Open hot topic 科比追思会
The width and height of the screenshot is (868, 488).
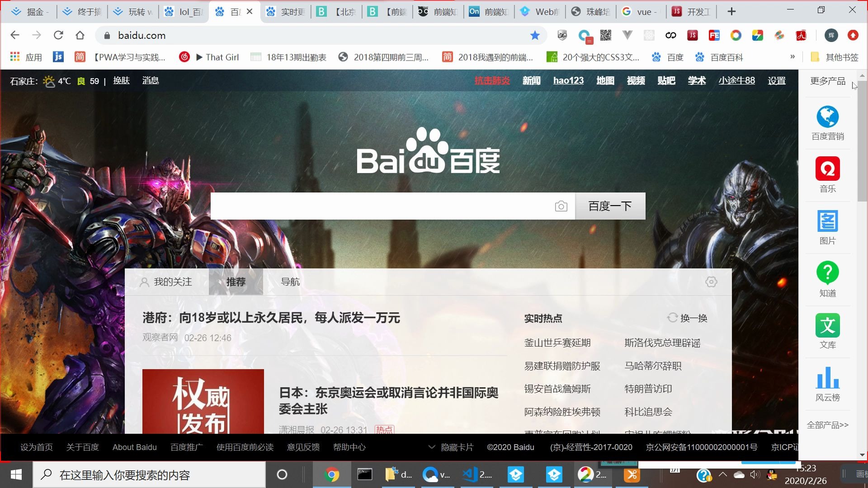click(x=648, y=412)
